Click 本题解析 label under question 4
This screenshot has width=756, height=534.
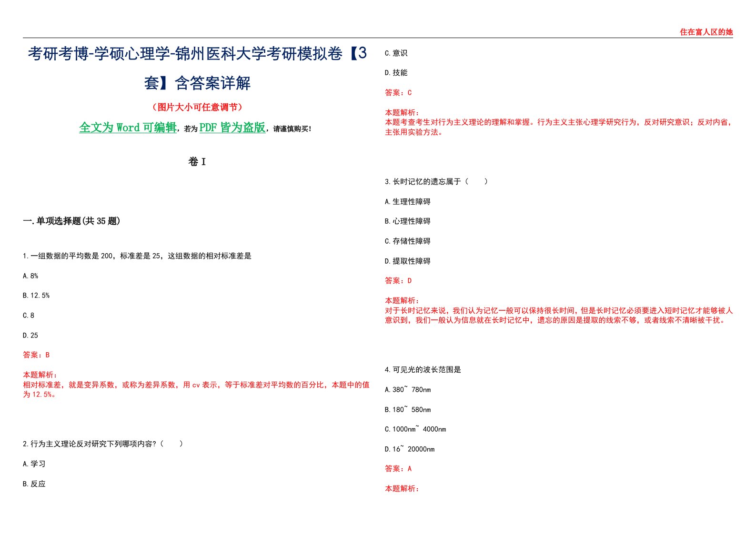tap(402, 489)
